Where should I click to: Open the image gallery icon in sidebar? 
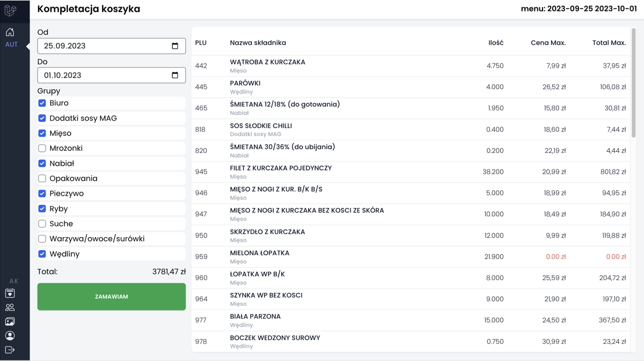point(10,322)
